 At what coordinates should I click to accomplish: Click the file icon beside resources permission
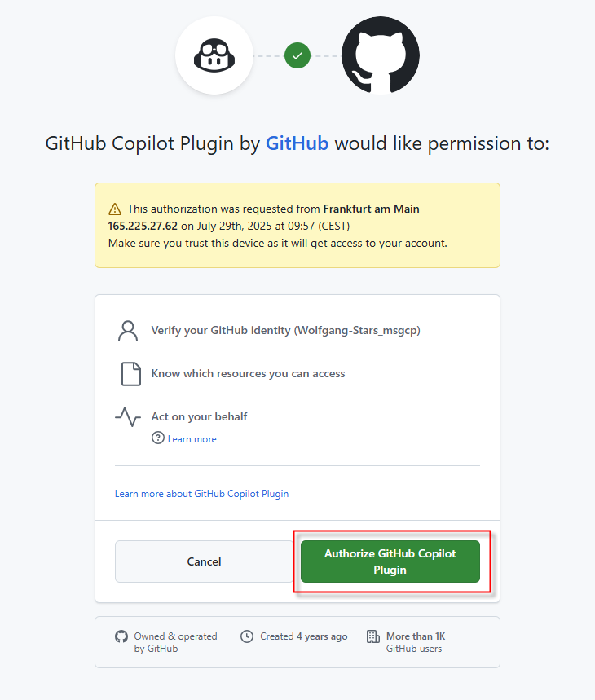coord(131,374)
